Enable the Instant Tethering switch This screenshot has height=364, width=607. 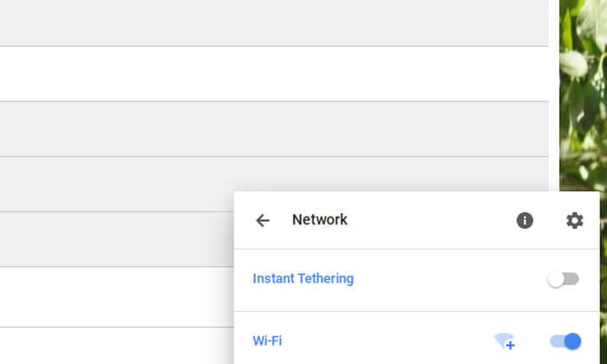point(564,279)
